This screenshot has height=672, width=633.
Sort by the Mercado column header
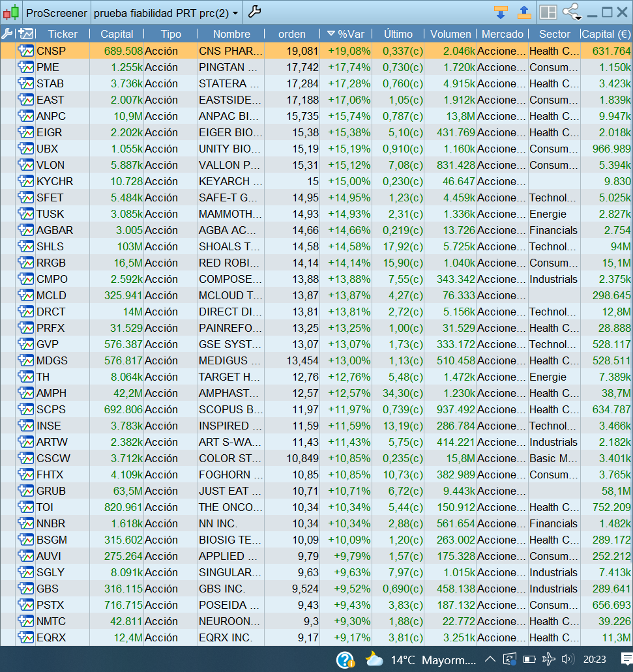pos(502,34)
